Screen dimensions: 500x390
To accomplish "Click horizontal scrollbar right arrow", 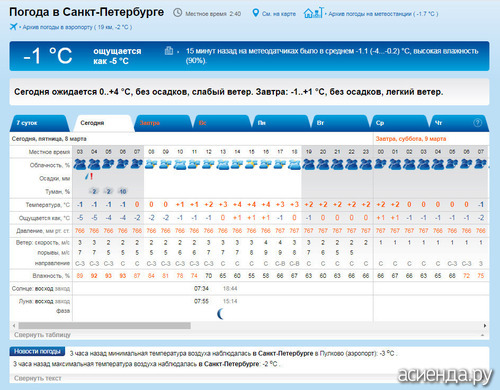I will [485, 325].
